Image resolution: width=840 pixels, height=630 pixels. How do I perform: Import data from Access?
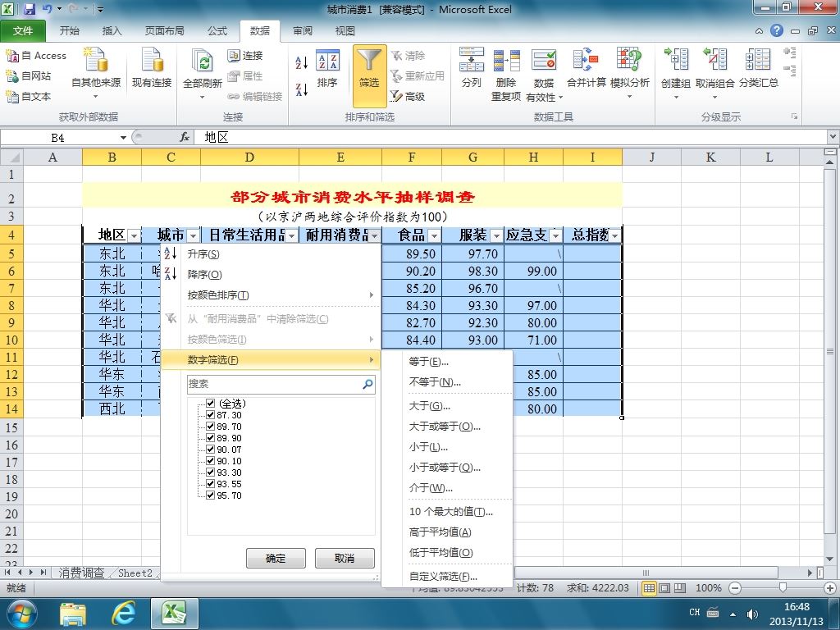point(36,55)
